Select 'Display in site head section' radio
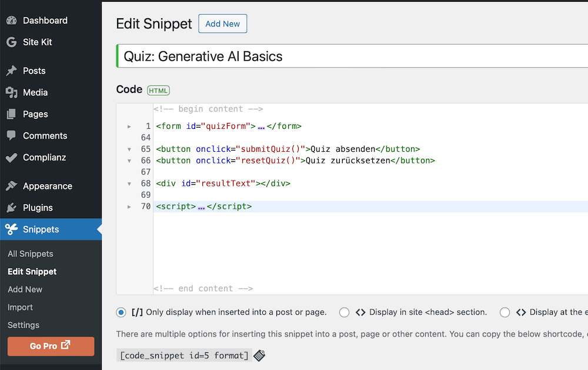 pyautogui.click(x=345, y=312)
